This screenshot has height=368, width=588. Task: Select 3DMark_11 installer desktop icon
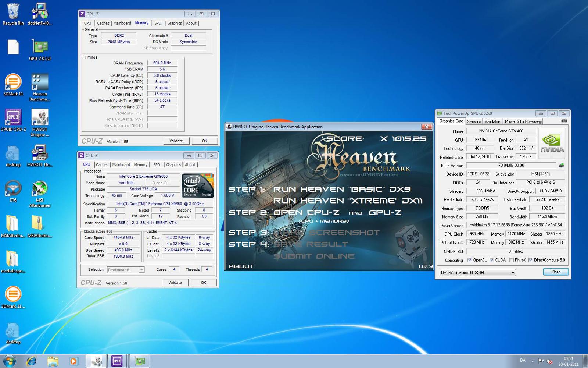click(13, 297)
